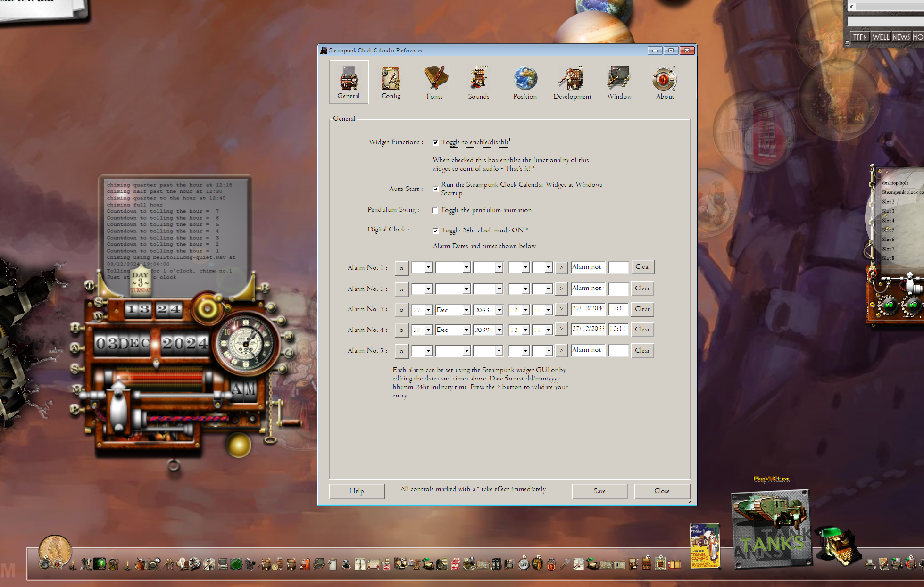
Task: Enable the pendulum animation checkbox
Action: click(x=435, y=210)
